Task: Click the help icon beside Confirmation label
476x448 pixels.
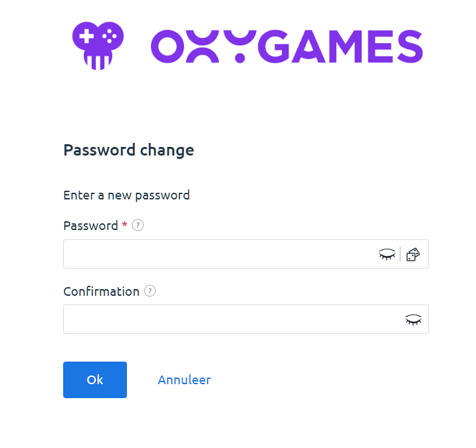Action: (150, 291)
